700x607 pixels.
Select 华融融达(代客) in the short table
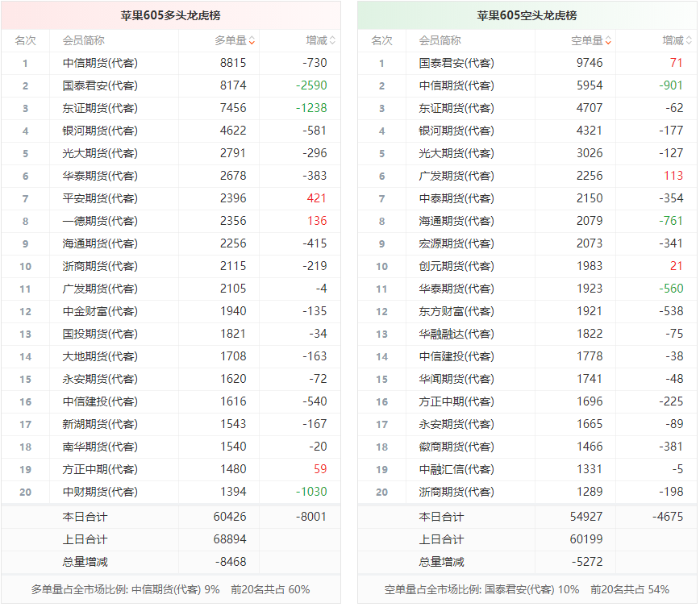[x=456, y=335]
